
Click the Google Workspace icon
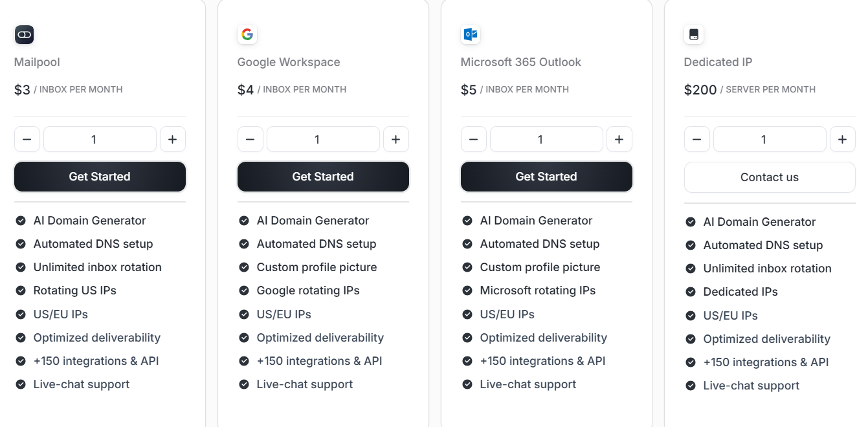[247, 34]
